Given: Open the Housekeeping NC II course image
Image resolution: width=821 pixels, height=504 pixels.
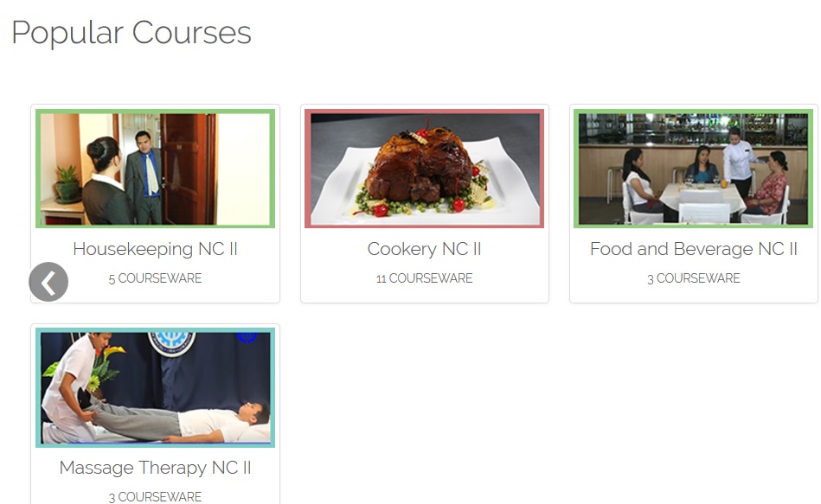Looking at the screenshot, I should (x=155, y=169).
